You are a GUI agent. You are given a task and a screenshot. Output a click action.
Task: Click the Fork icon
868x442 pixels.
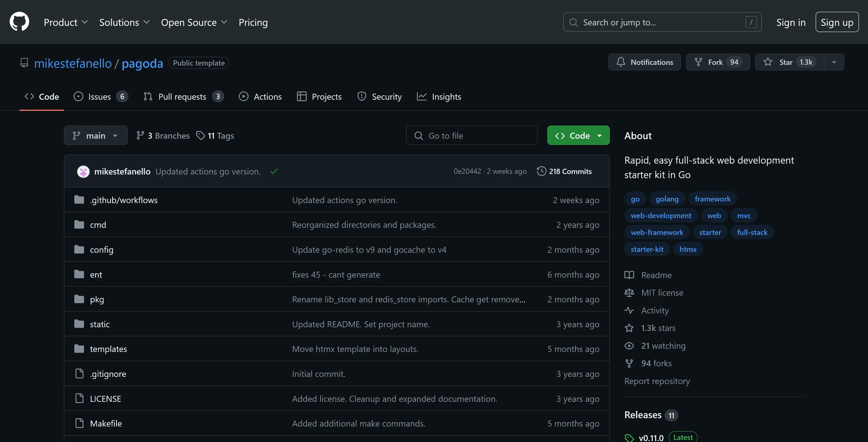coord(698,62)
